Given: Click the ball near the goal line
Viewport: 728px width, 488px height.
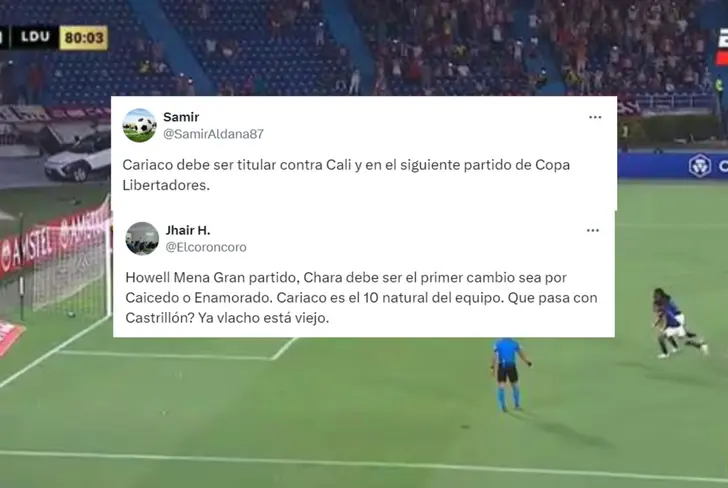Looking at the screenshot, I should pyautogui.click(x=71, y=315).
